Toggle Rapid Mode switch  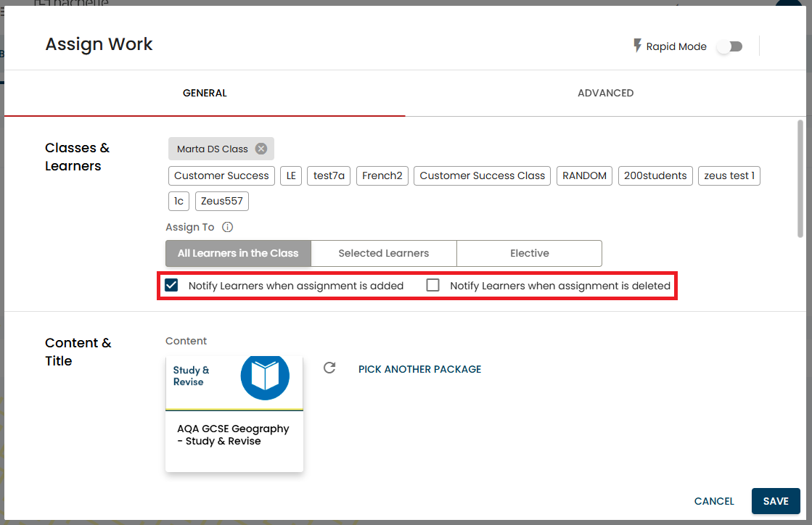[x=729, y=46]
